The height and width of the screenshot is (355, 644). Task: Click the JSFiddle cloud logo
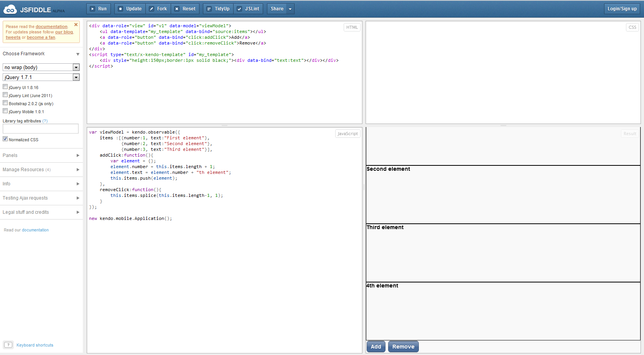click(10, 10)
